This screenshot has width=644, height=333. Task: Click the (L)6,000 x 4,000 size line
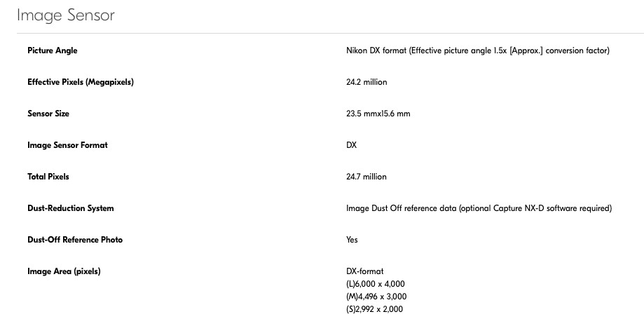[376, 284]
